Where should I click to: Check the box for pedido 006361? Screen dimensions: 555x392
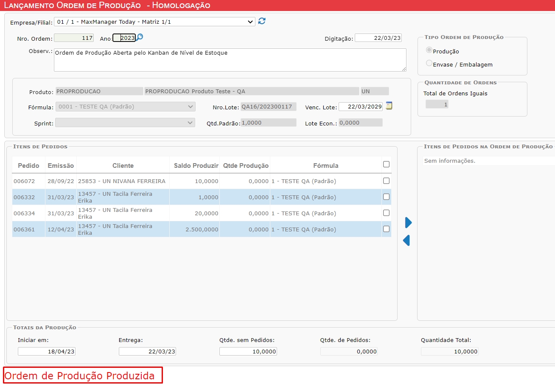[x=386, y=229]
